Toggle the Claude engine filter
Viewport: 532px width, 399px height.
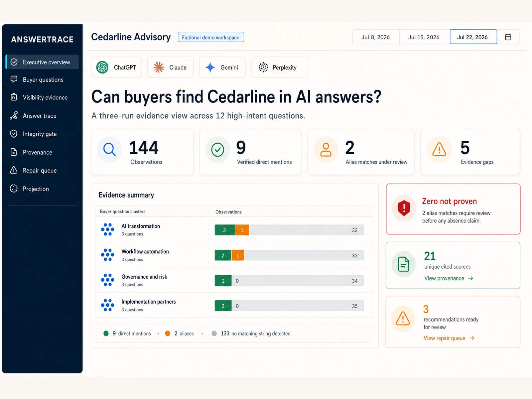171,67
